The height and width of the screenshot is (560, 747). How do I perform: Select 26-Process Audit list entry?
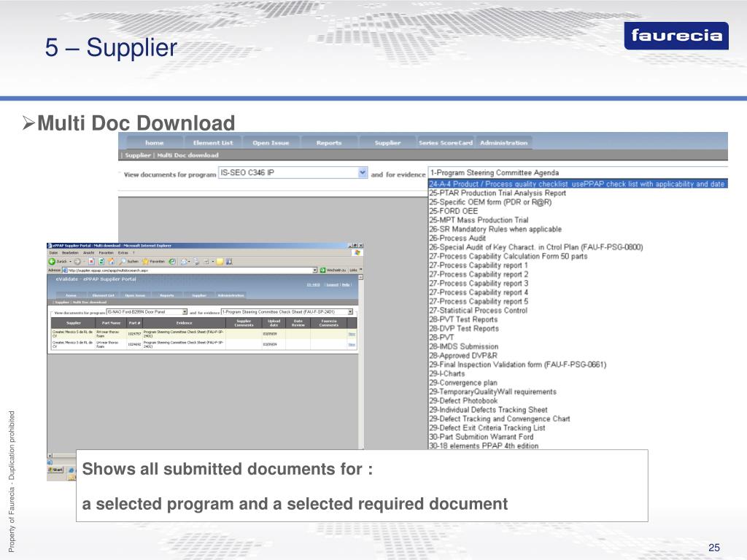pos(457,238)
